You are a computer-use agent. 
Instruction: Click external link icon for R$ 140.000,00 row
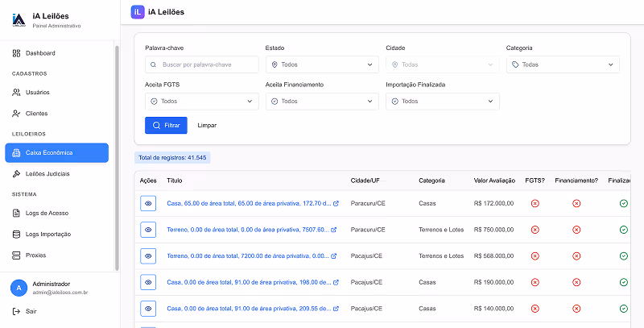(x=336, y=309)
